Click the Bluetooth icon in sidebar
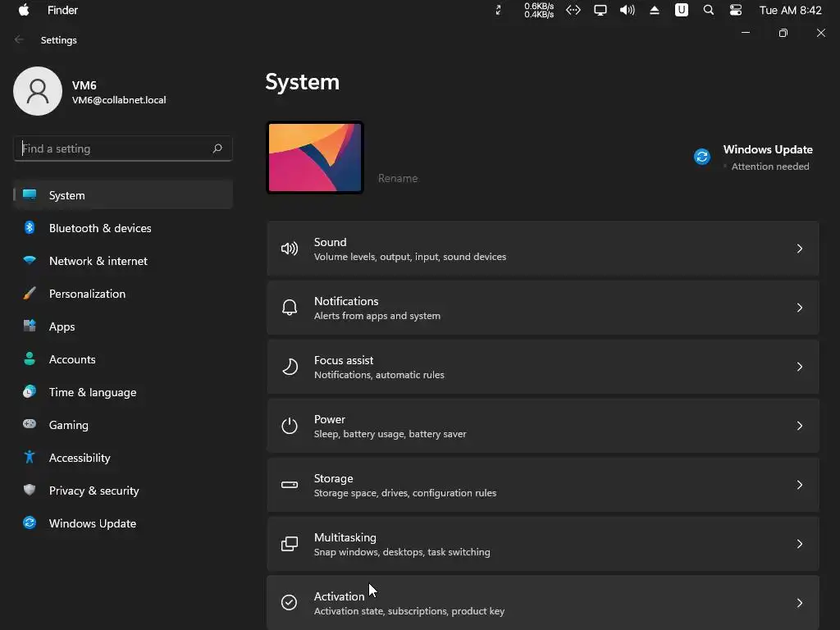 pyautogui.click(x=30, y=227)
